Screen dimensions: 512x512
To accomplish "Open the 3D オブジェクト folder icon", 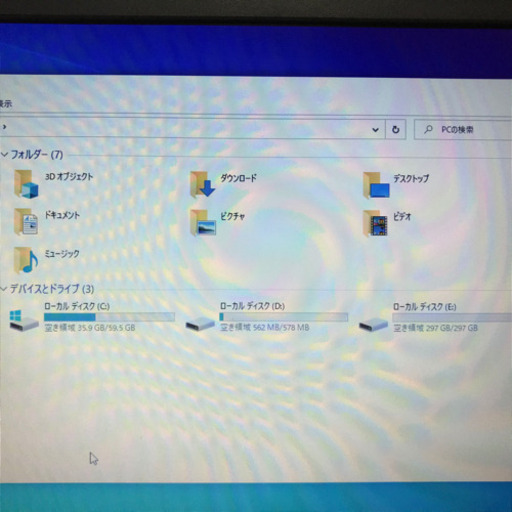I will tap(26, 184).
